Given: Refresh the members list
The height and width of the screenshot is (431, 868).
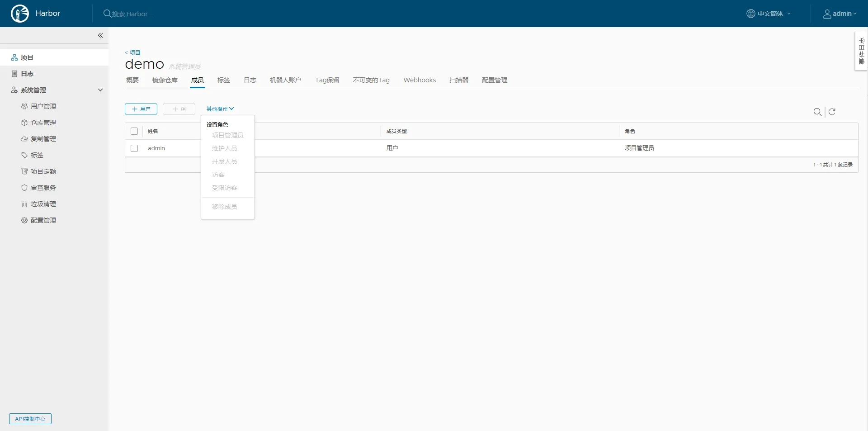Looking at the screenshot, I should pyautogui.click(x=832, y=112).
